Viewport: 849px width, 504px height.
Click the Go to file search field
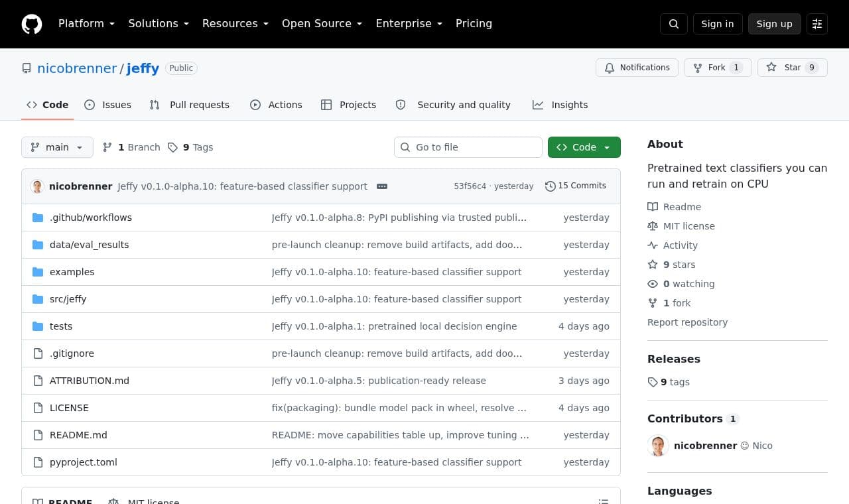[x=468, y=147]
